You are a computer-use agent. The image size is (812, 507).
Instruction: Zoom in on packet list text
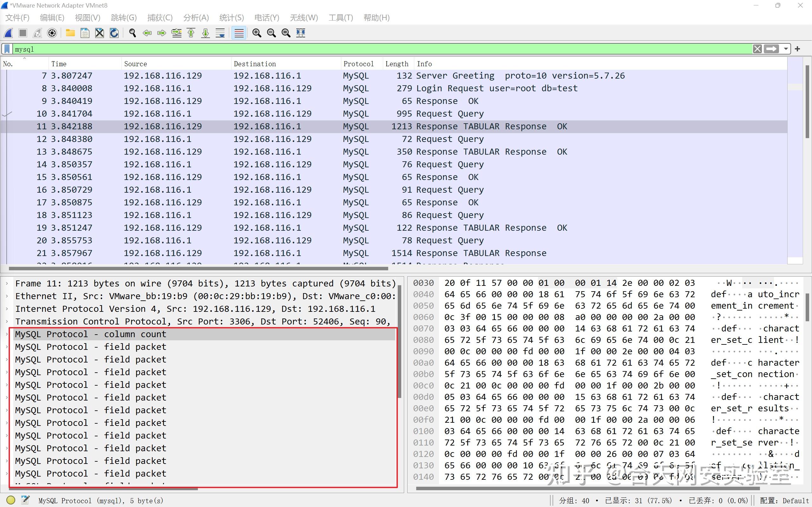[257, 33]
